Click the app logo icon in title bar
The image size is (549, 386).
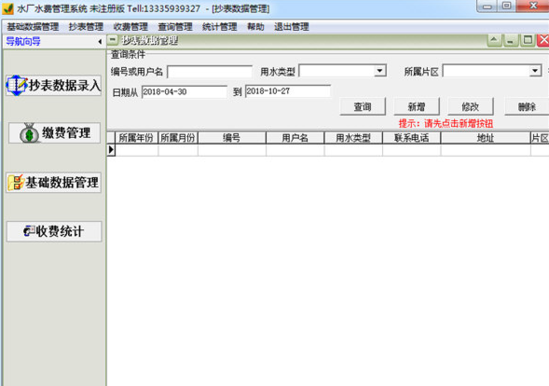click(8, 8)
